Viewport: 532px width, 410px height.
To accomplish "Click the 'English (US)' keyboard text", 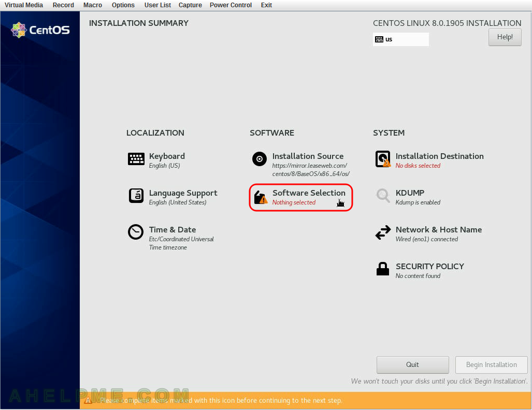I will coord(165,166).
